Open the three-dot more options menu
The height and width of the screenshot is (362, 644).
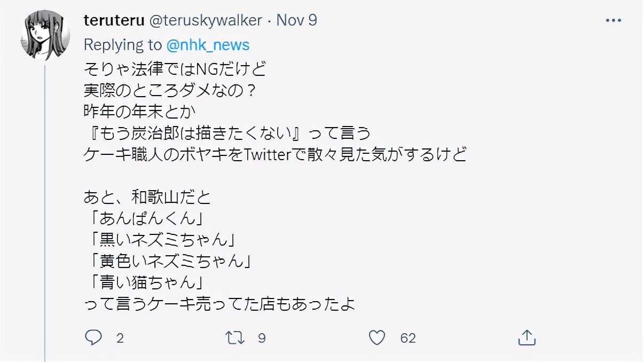click(x=612, y=21)
